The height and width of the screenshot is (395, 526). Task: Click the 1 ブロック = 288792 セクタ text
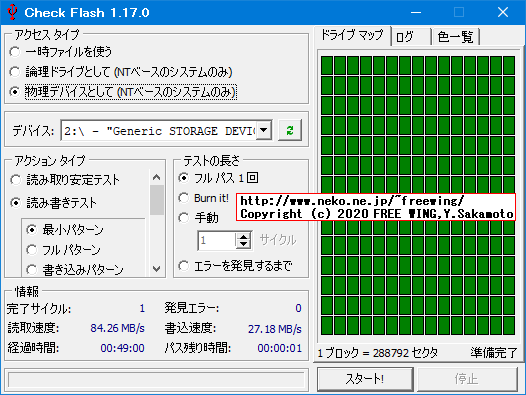click(378, 353)
